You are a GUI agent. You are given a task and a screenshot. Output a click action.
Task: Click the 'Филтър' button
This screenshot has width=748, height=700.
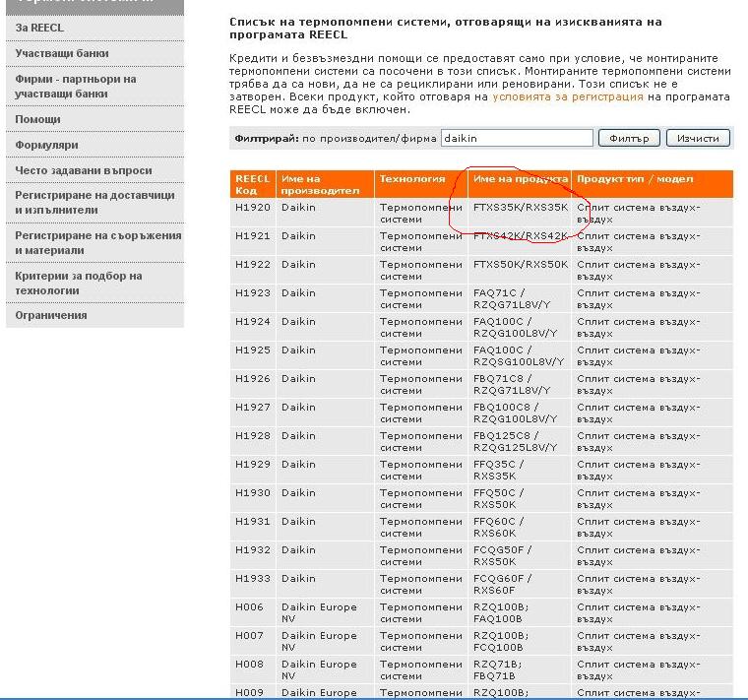pos(629,139)
